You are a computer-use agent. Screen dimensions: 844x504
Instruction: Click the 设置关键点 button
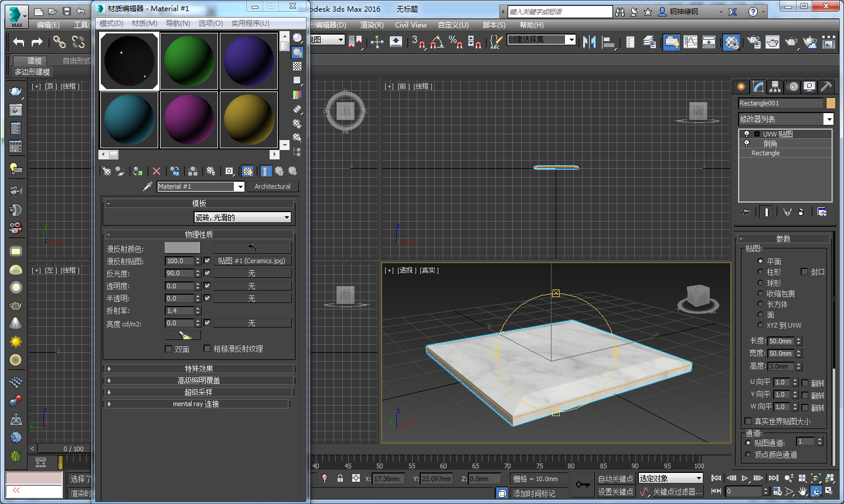coord(615,492)
